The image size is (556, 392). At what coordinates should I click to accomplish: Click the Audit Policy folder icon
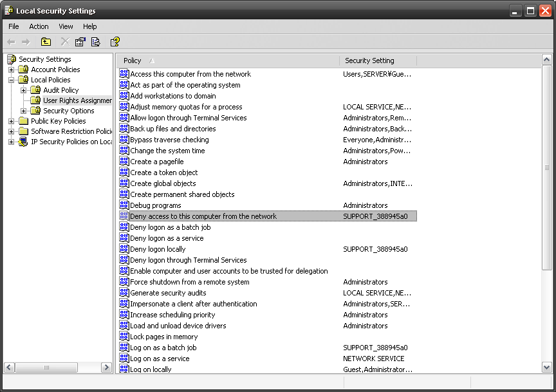click(35, 89)
